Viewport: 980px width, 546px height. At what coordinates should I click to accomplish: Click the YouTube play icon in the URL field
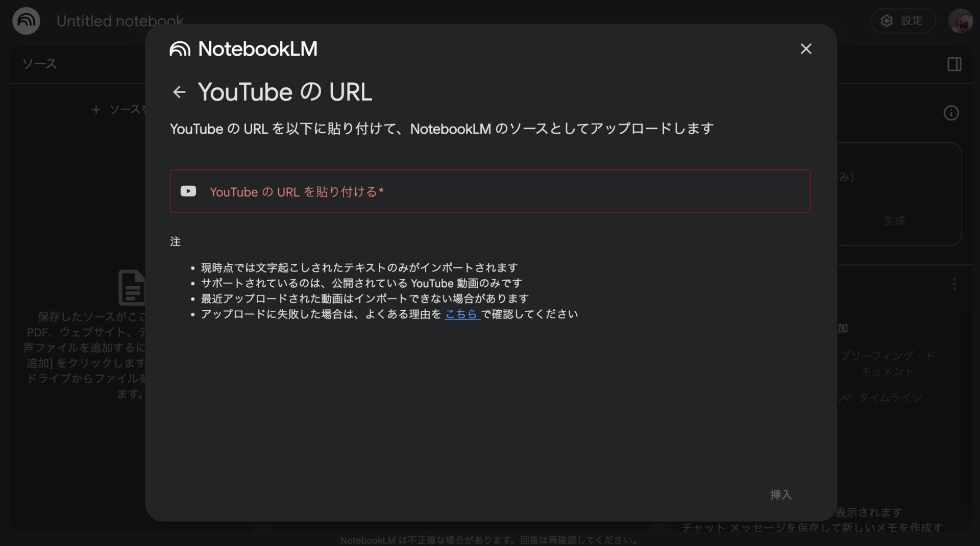pos(188,191)
